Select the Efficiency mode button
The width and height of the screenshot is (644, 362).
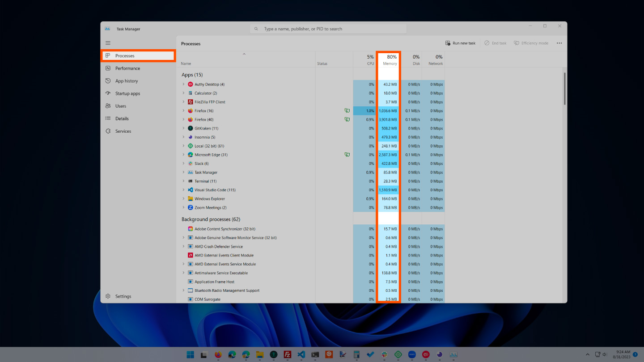point(532,42)
